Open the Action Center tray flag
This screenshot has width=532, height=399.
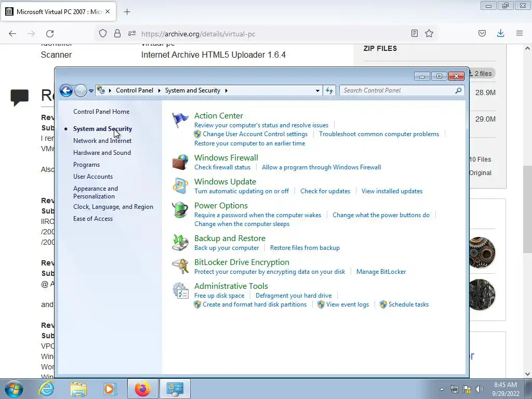[467, 389]
